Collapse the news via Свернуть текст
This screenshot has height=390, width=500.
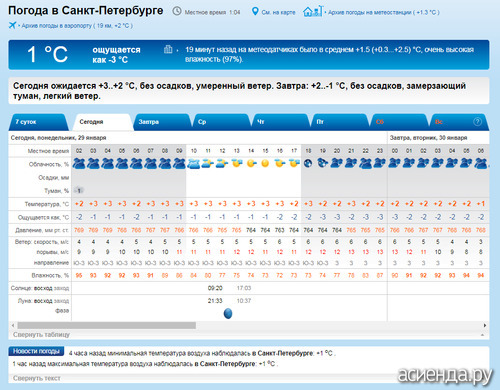click(37, 378)
